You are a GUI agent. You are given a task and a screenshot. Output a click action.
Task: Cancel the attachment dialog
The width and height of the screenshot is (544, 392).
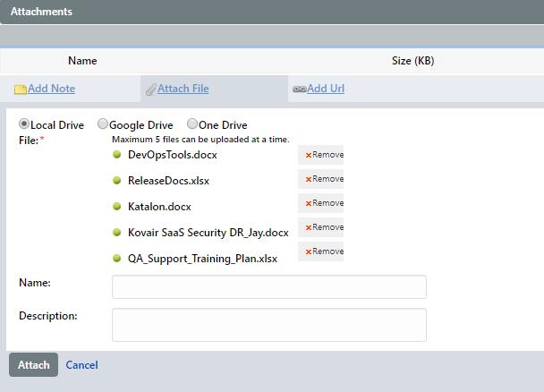81,365
